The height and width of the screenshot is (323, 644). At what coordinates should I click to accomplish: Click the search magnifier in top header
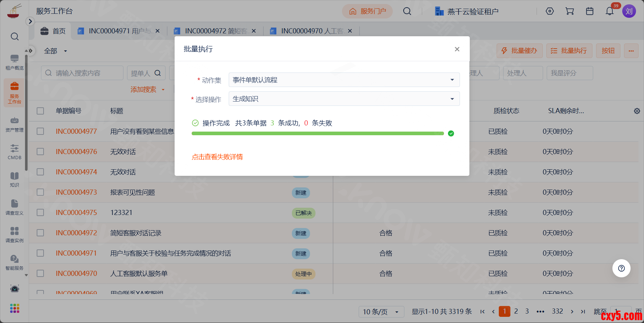point(407,11)
